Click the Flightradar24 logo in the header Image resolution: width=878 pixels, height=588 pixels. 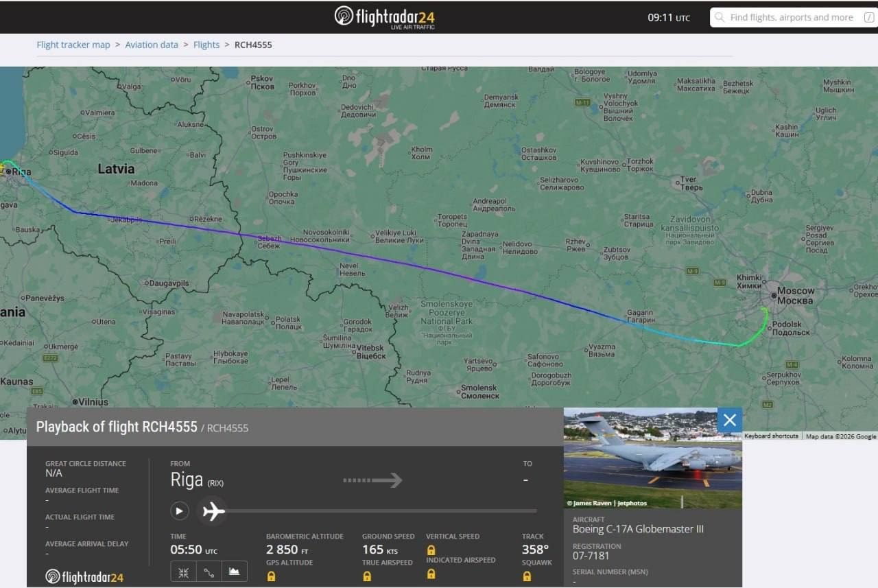(385, 17)
